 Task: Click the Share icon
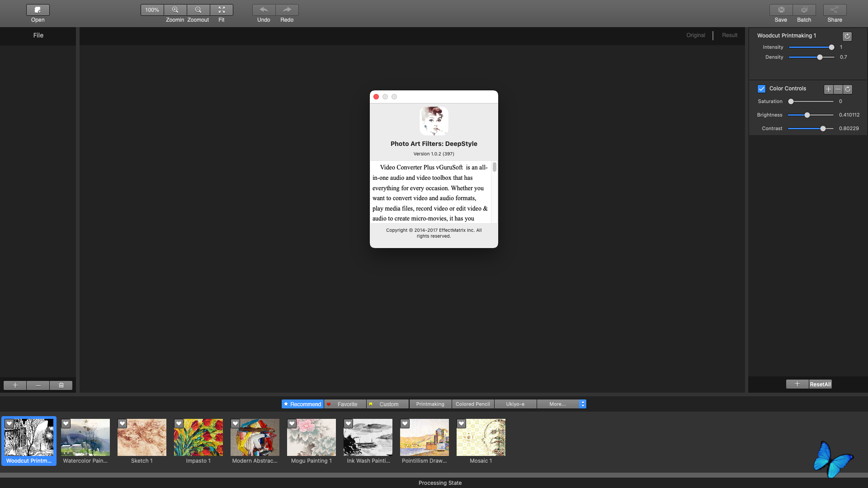pyautogui.click(x=835, y=10)
